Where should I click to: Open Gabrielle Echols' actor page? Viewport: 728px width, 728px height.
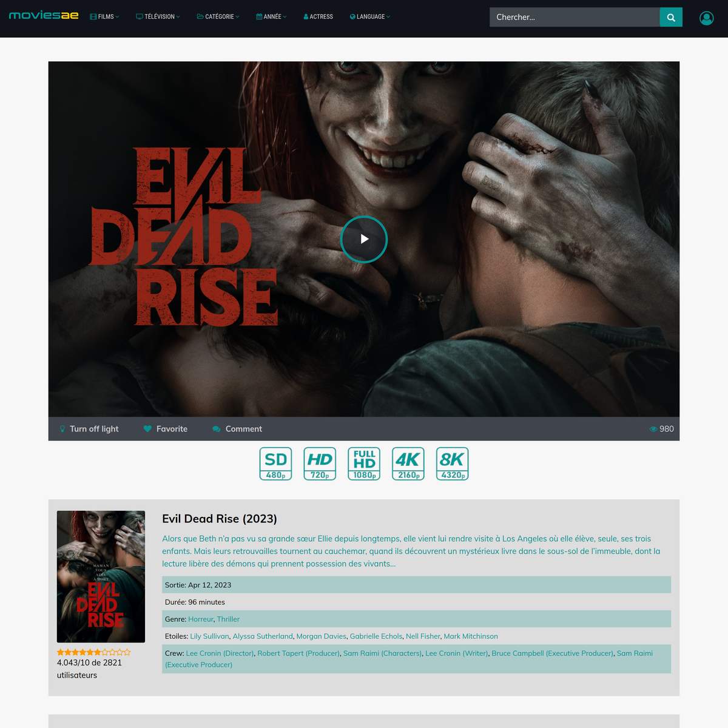[x=376, y=636]
